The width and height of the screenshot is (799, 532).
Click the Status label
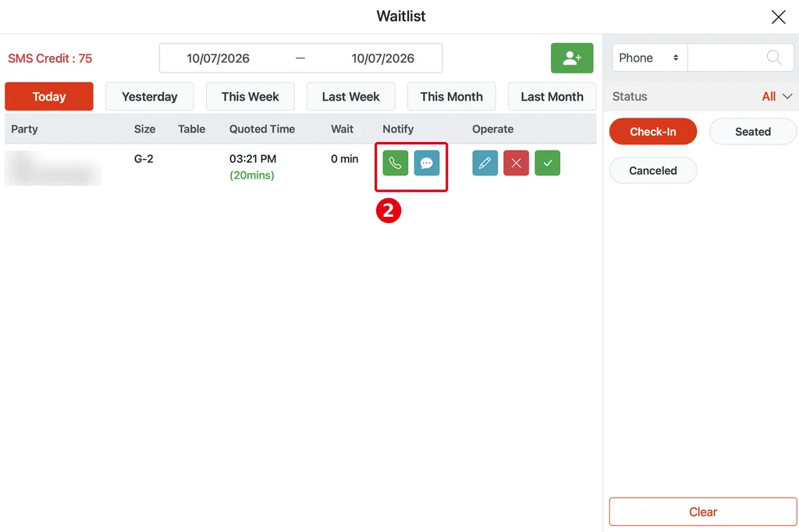click(x=630, y=96)
